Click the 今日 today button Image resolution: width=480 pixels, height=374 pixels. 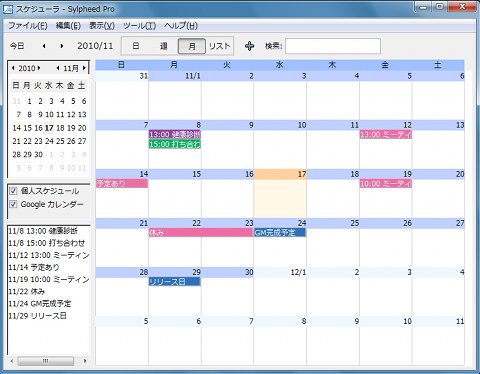17,46
